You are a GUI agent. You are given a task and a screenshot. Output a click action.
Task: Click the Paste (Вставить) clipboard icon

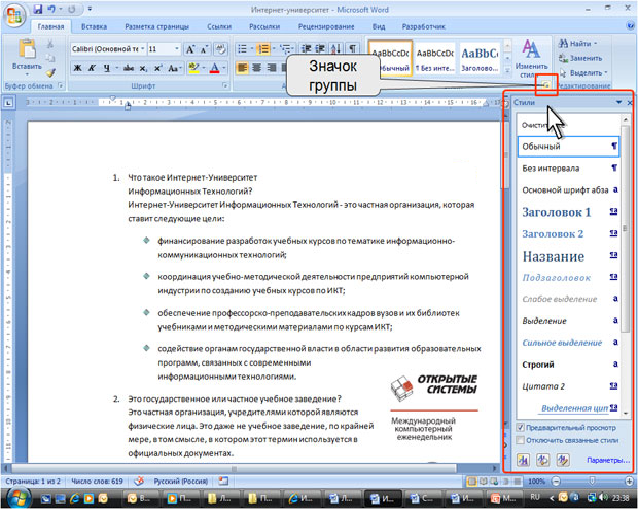coord(27,49)
